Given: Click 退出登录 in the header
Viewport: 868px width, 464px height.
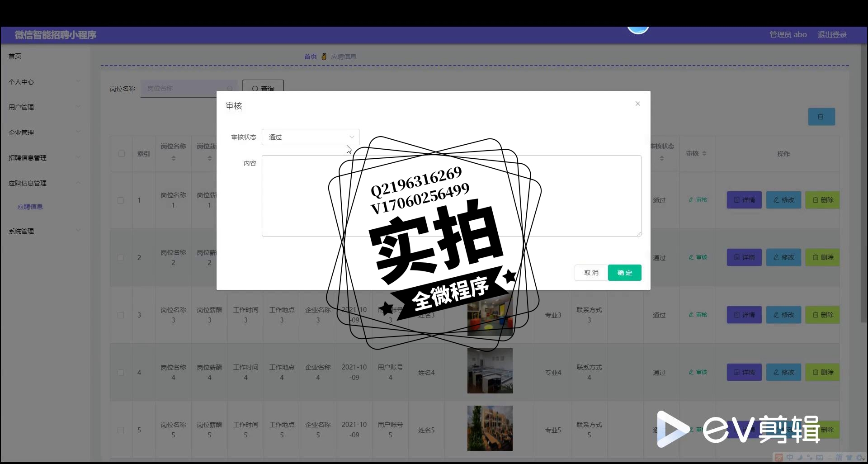Looking at the screenshot, I should tap(832, 35).
